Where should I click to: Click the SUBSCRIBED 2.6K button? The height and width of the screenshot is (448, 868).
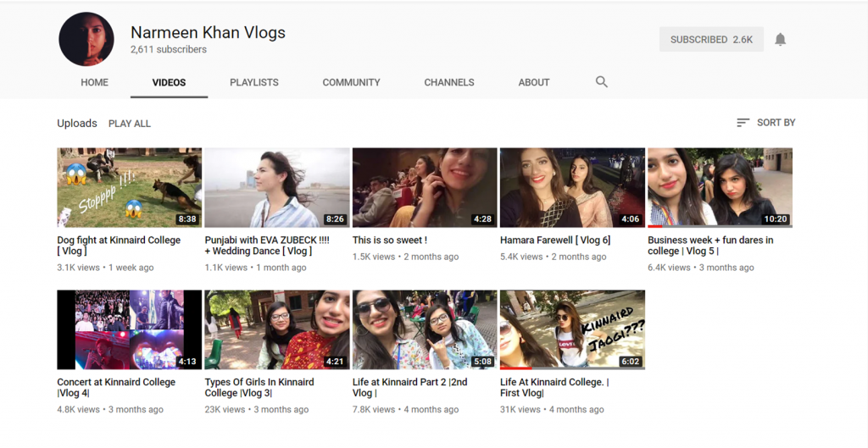click(x=711, y=39)
